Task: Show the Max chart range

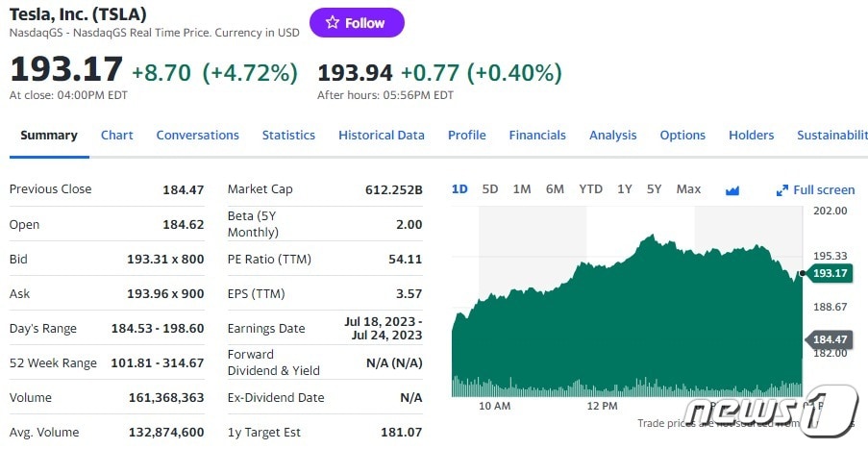Action: pyautogui.click(x=688, y=189)
